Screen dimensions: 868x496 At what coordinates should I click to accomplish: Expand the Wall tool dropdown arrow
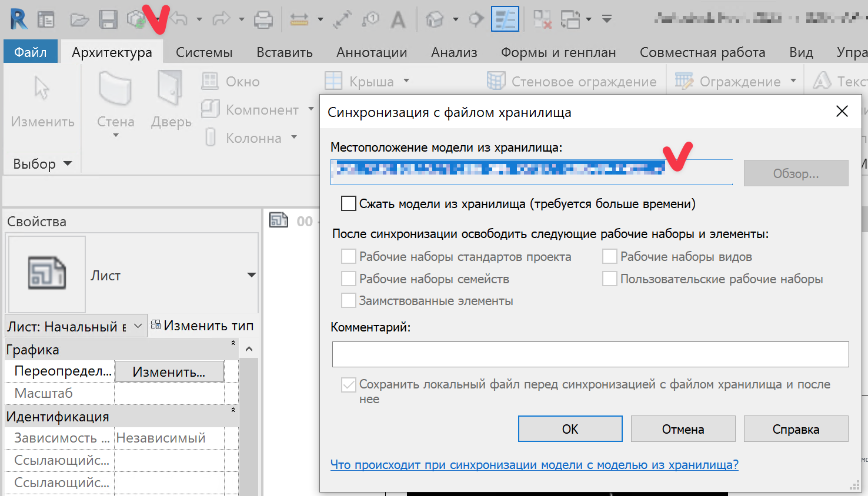pyautogui.click(x=116, y=136)
